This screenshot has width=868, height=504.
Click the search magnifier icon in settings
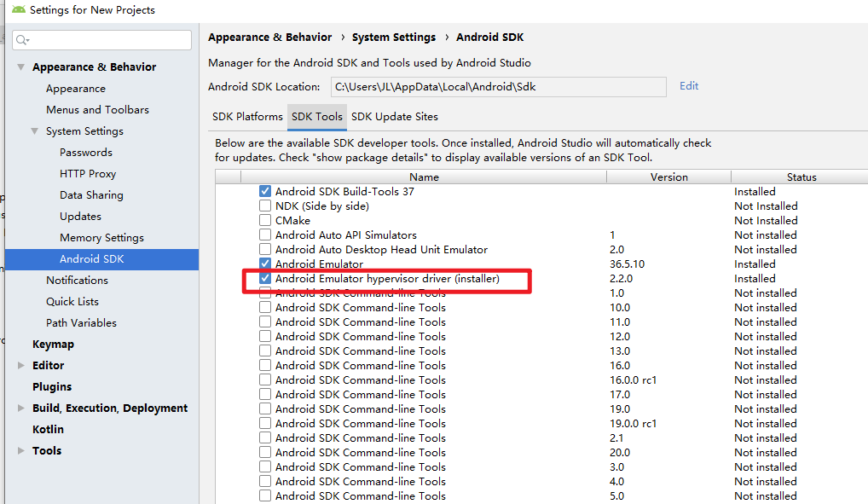click(22, 40)
